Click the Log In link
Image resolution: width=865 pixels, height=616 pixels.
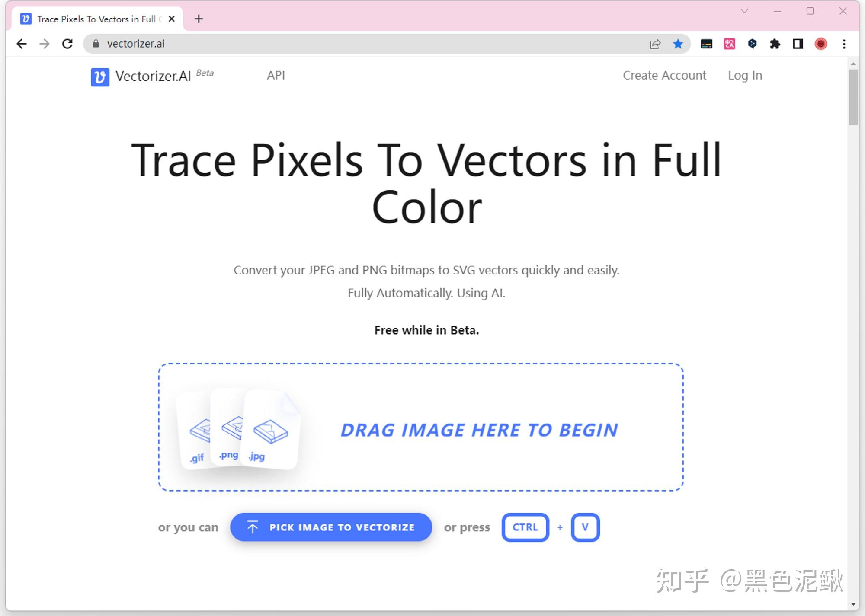745,75
